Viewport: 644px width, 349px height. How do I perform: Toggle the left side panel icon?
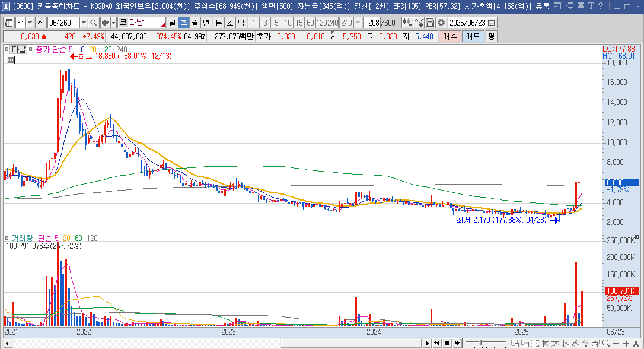click(x=9, y=23)
